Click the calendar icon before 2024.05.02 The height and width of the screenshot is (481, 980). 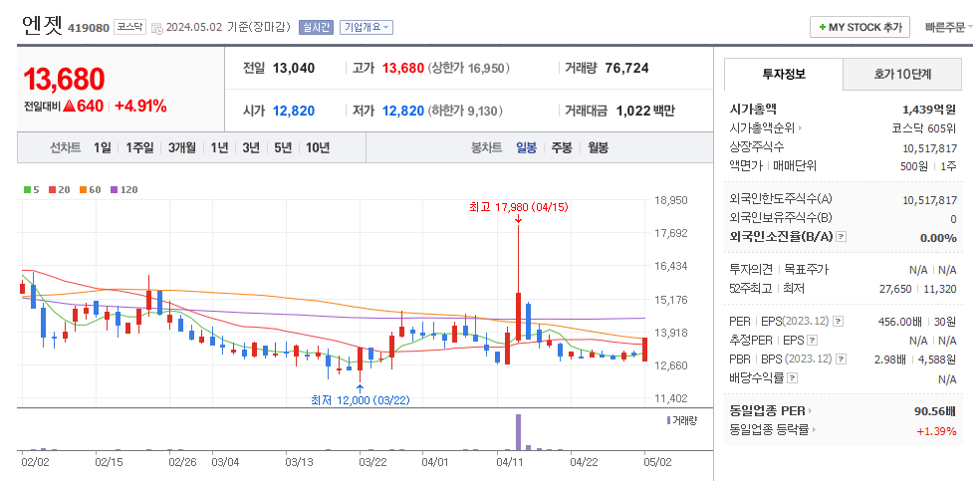point(157,28)
